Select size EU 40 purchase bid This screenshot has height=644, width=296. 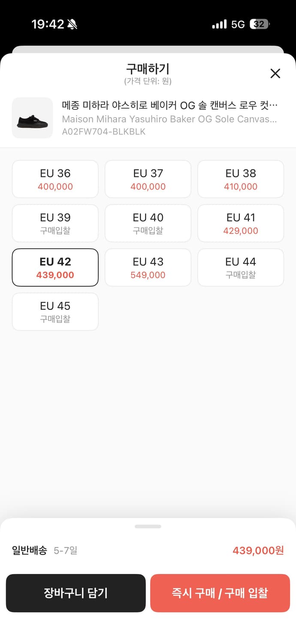(x=148, y=223)
